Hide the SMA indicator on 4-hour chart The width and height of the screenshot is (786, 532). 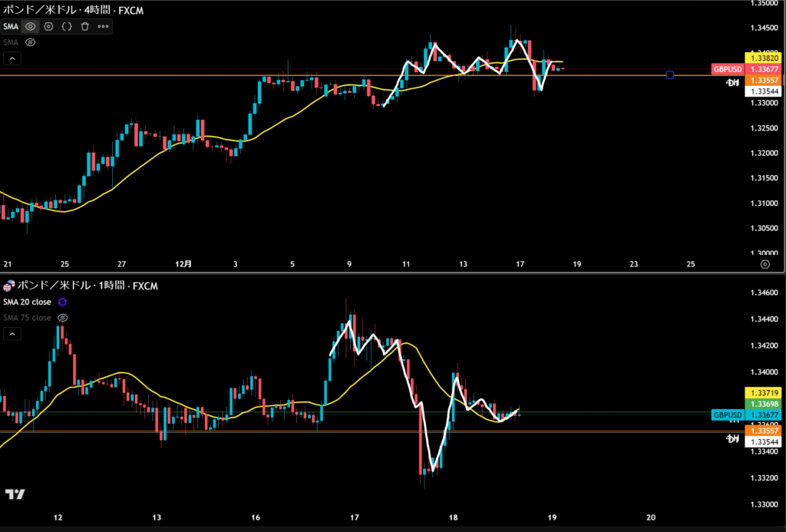click(x=31, y=26)
